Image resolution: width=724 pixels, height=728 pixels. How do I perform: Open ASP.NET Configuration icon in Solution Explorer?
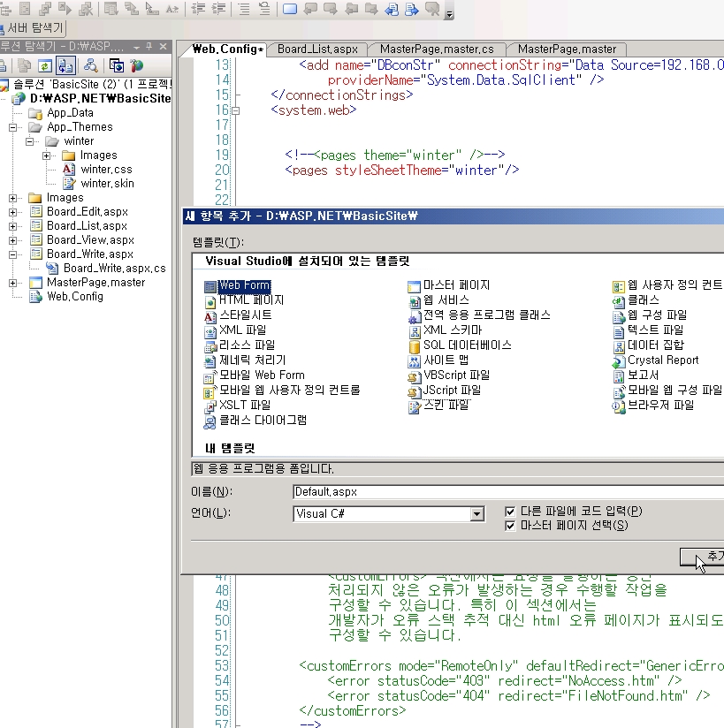[137, 66]
